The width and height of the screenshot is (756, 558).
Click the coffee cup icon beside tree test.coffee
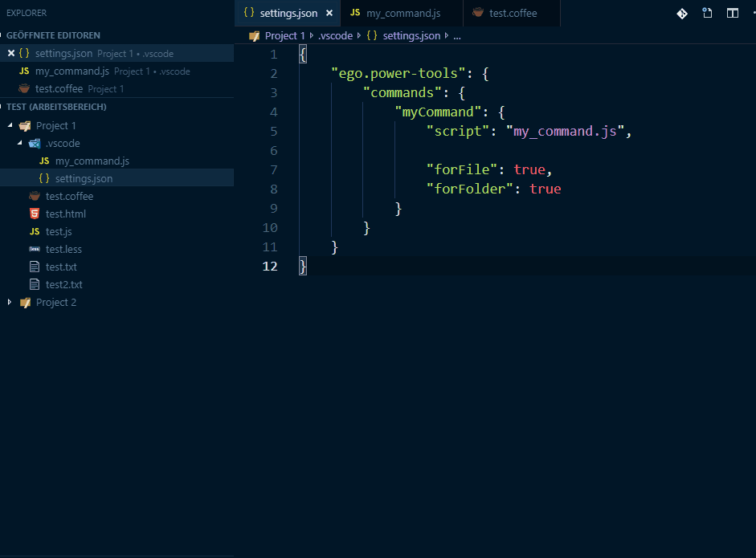point(35,196)
